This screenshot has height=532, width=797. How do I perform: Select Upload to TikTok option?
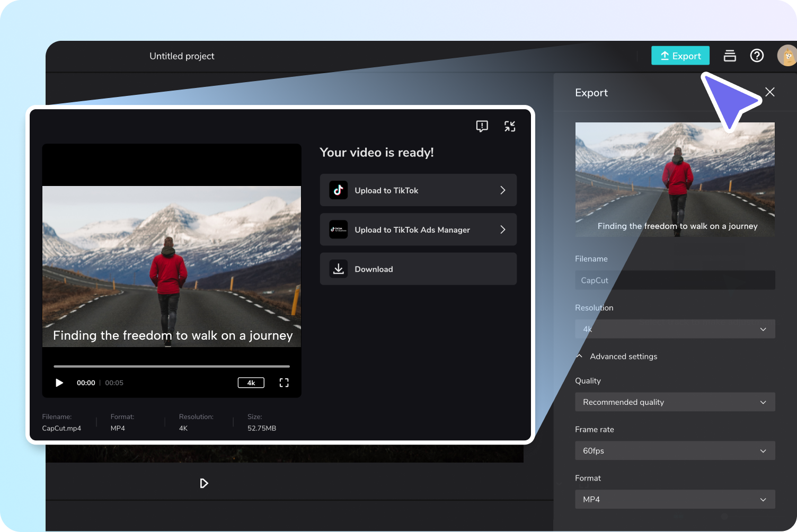(418, 190)
